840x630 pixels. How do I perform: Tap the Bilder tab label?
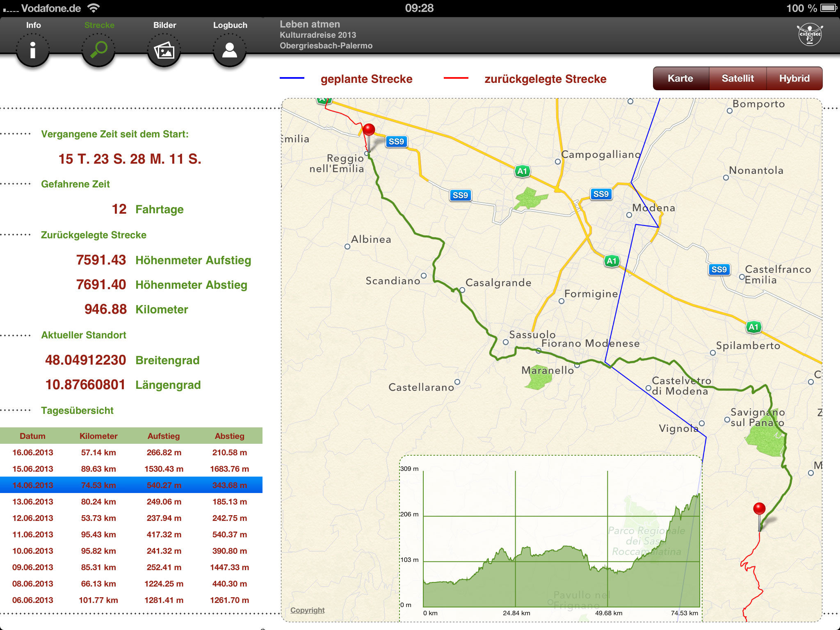click(x=164, y=25)
